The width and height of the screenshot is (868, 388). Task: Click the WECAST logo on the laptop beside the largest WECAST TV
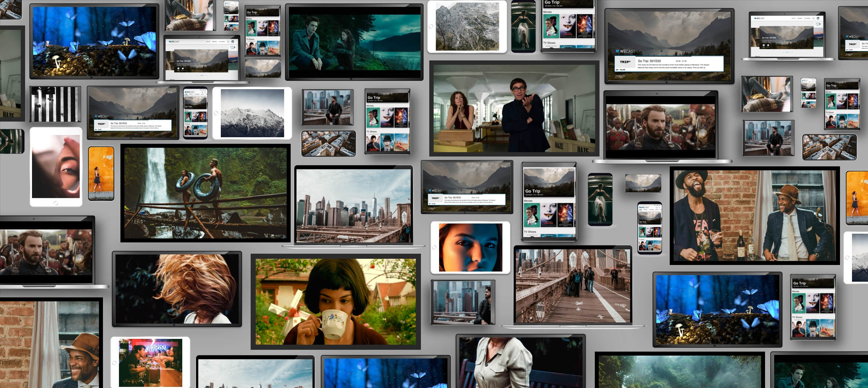(759, 18)
